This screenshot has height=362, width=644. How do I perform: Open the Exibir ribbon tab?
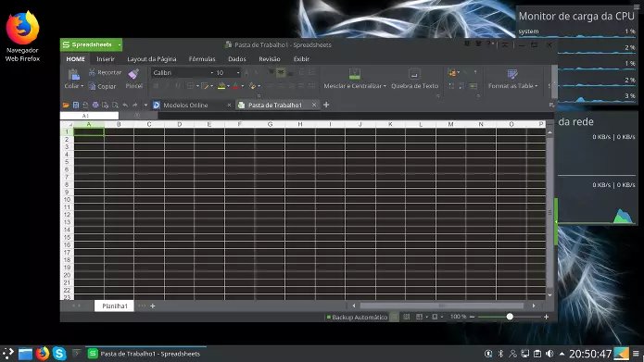[x=301, y=59]
